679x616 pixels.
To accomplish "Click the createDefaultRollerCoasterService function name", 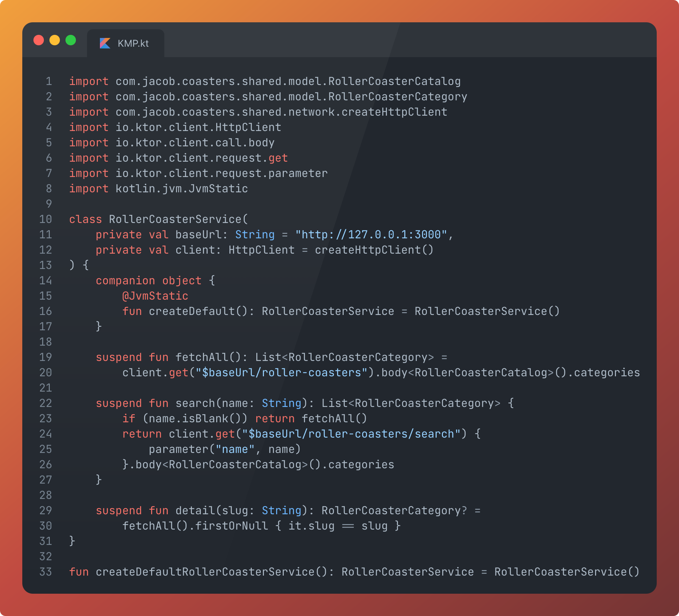I will click(x=205, y=572).
